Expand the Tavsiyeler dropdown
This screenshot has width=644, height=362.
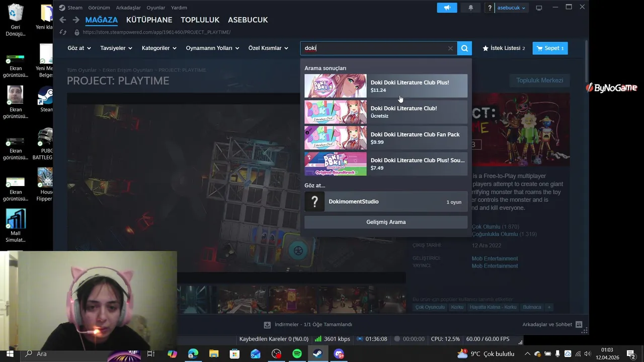pos(116,48)
